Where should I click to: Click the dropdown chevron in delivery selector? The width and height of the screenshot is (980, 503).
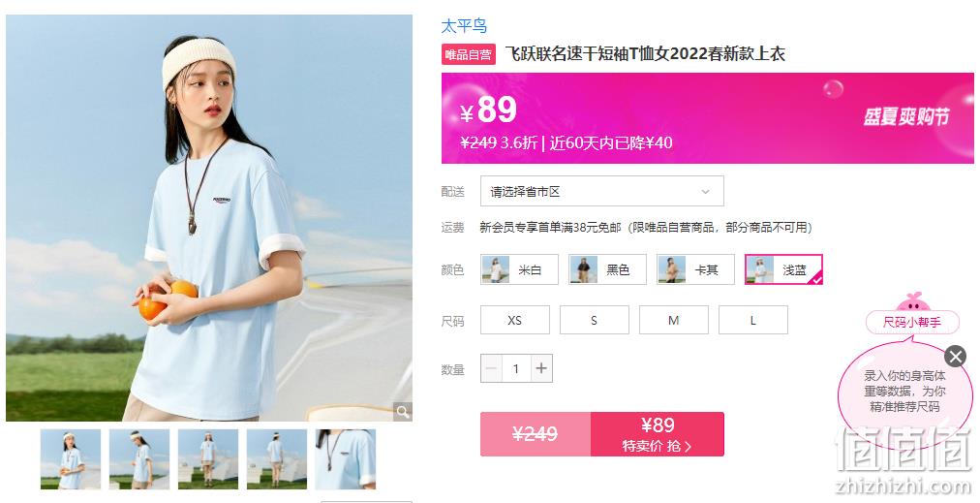pos(706,192)
